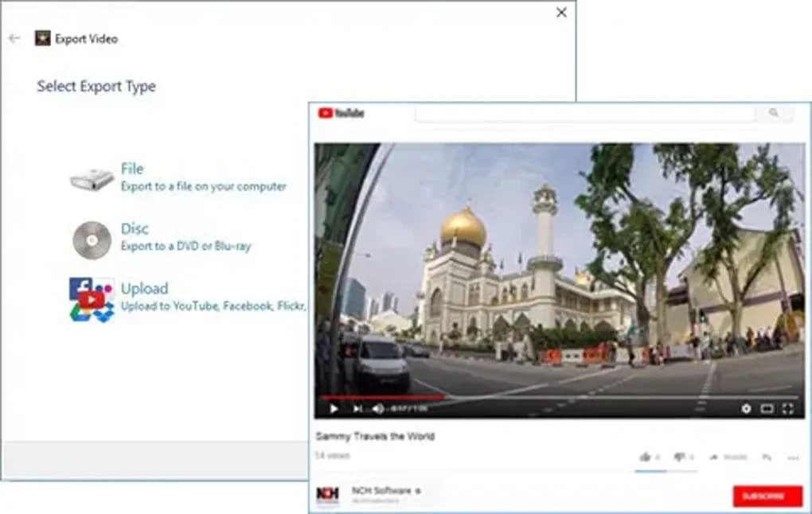Skip to next video in player
This screenshot has width=812, height=514.
[357, 409]
